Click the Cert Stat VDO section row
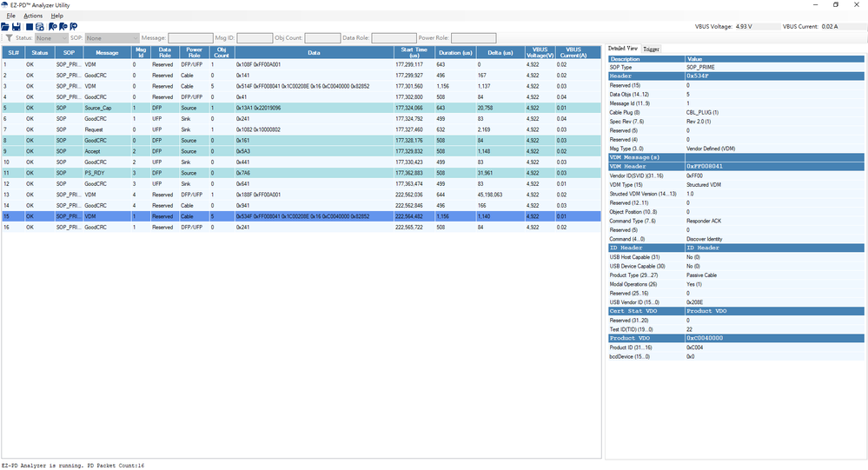The height and width of the screenshot is (470, 868). pyautogui.click(x=736, y=310)
